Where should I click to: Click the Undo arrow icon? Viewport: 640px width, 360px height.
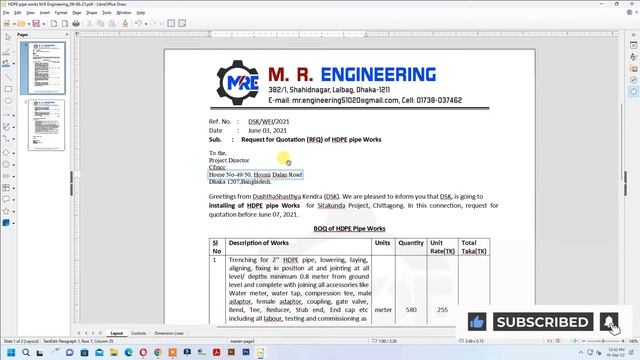click(138, 24)
